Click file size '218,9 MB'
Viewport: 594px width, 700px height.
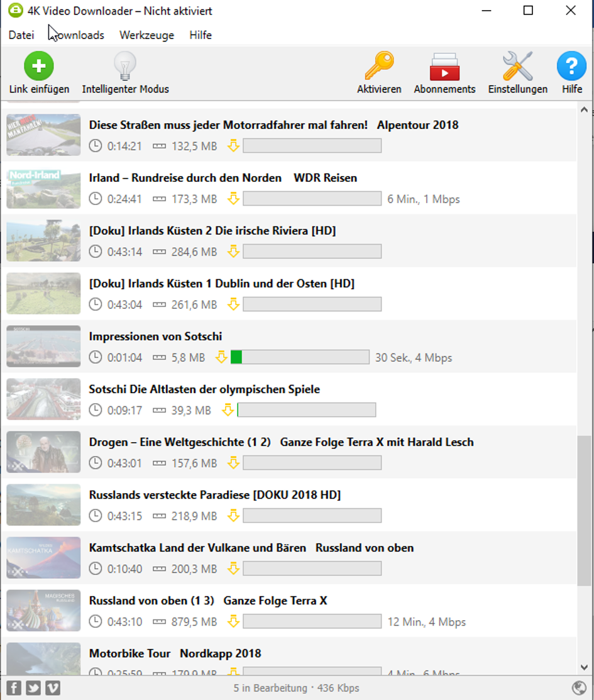[x=194, y=516]
